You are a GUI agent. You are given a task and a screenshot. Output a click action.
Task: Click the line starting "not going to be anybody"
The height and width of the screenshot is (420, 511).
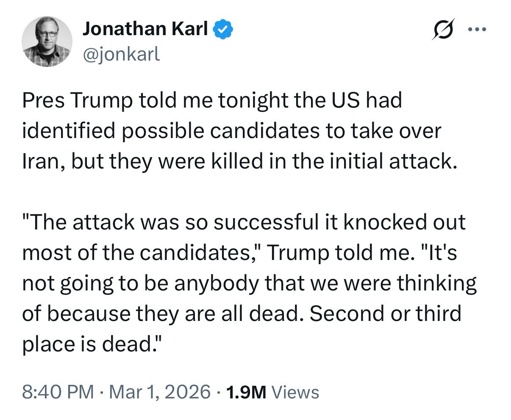(249, 284)
